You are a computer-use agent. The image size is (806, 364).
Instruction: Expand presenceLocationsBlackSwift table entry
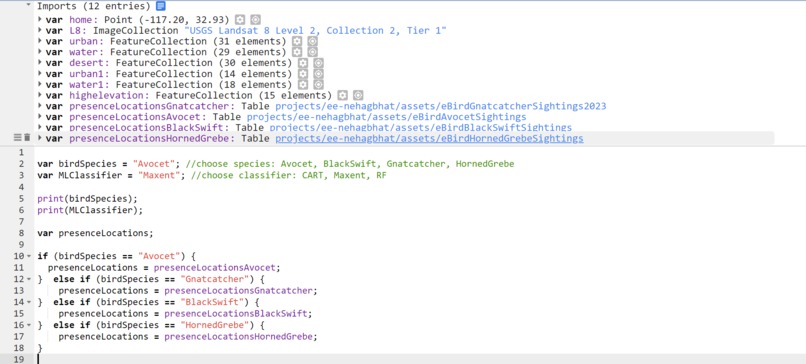pyautogui.click(x=40, y=127)
